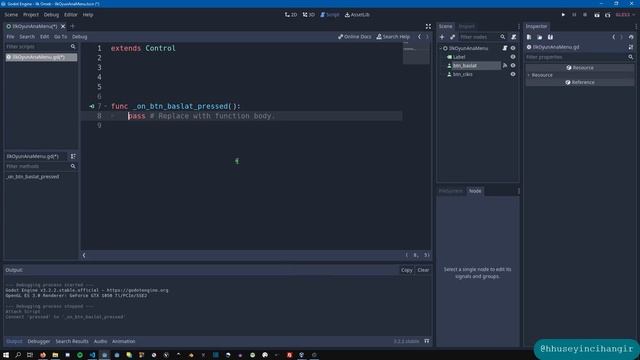Fold the function at line 7
The image size is (640, 360).
click(x=106, y=106)
